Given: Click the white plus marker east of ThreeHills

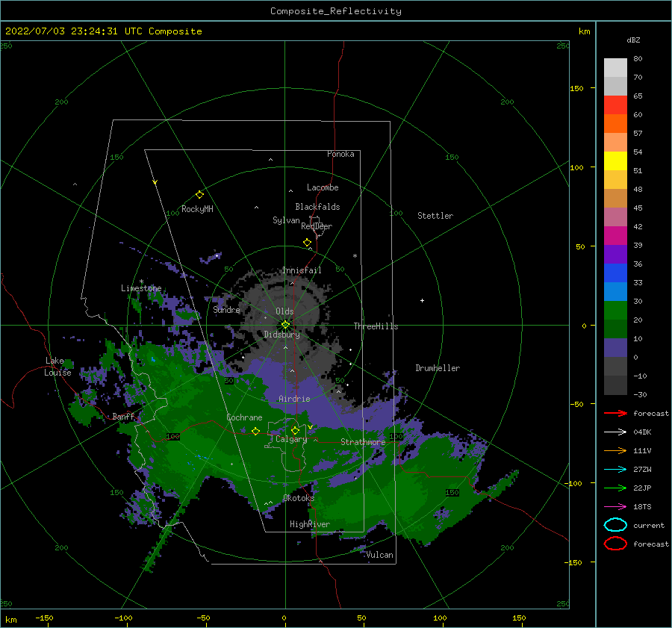Looking at the screenshot, I should click(422, 300).
